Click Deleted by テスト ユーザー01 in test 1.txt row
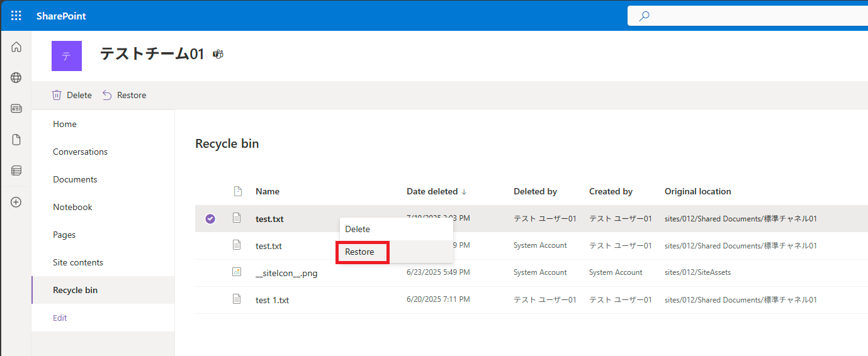The height and width of the screenshot is (356, 868). point(545,300)
